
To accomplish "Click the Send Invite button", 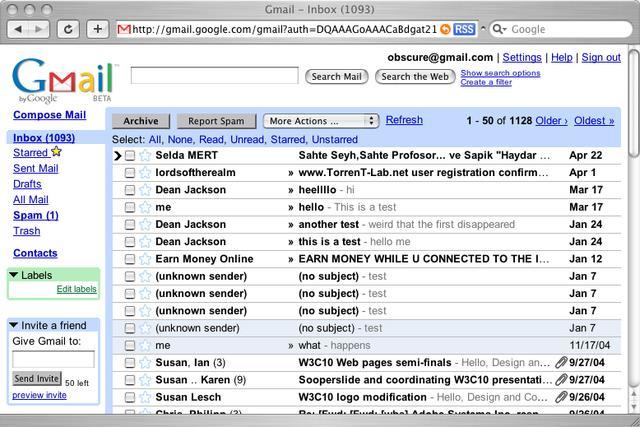I will pyautogui.click(x=37, y=378).
